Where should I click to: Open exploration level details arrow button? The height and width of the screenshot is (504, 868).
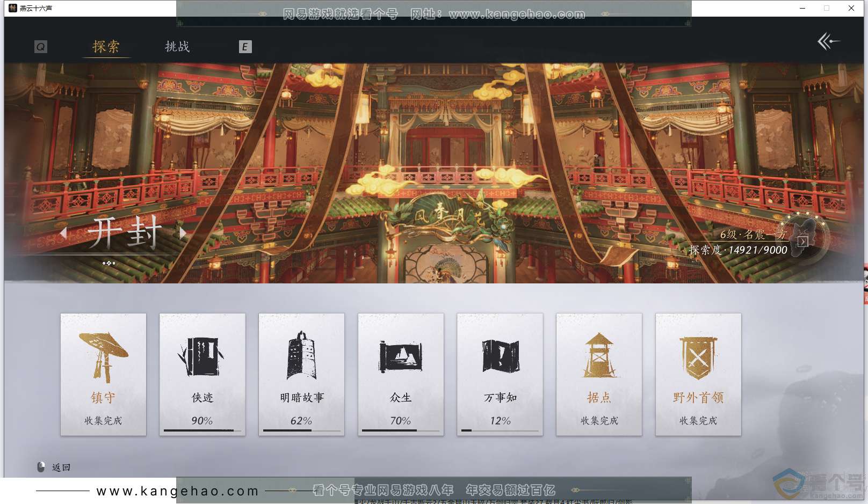(802, 242)
